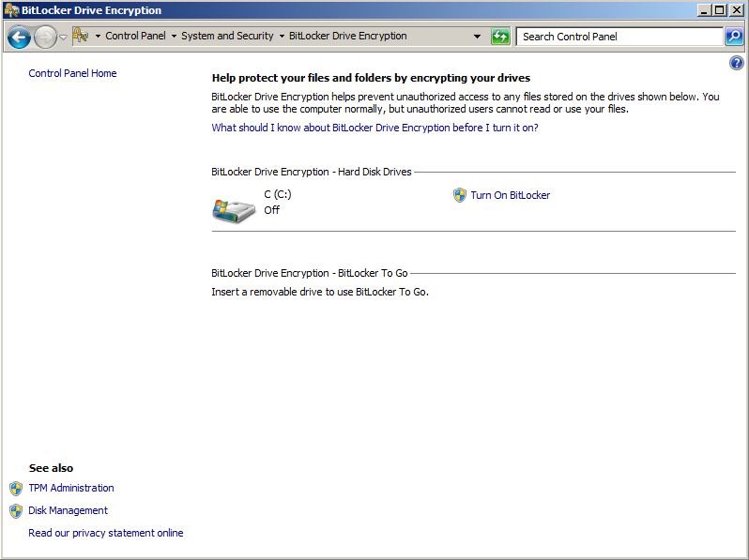Select the BitLocker Drive Encryption breadcrumb
Viewport: 749px width, 560px height.
347,36
